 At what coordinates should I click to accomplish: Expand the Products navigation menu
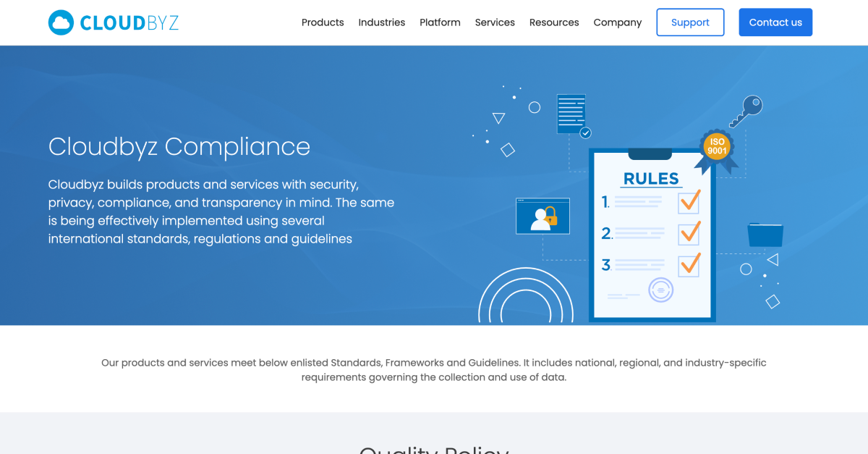[323, 22]
